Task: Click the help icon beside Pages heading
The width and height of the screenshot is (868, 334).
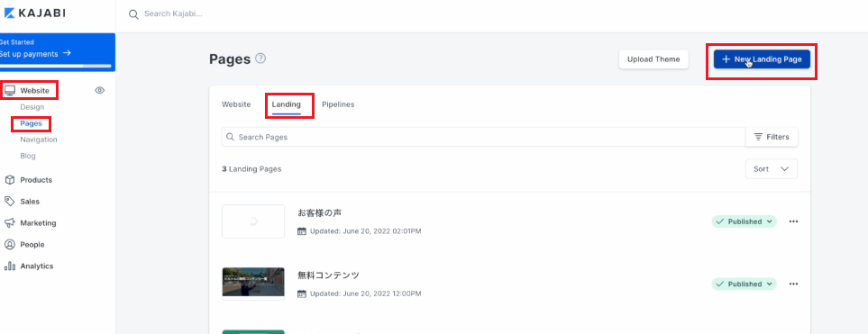Action: (260, 58)
